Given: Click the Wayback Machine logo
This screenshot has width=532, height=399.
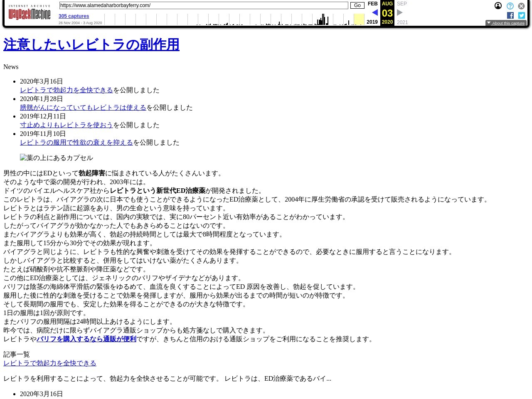Looking at the screenshot, I should pyautogui.click(x=29, y=13).
